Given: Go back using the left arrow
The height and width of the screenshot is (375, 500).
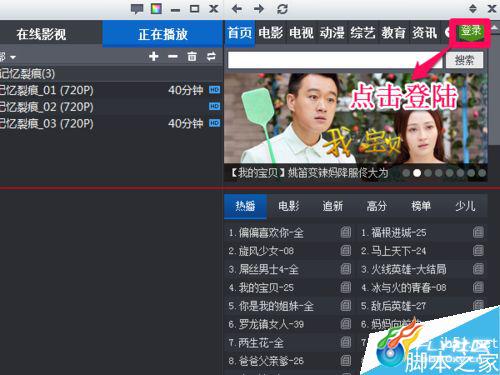Looking at the screenshot, I should [x=237, y=9].
